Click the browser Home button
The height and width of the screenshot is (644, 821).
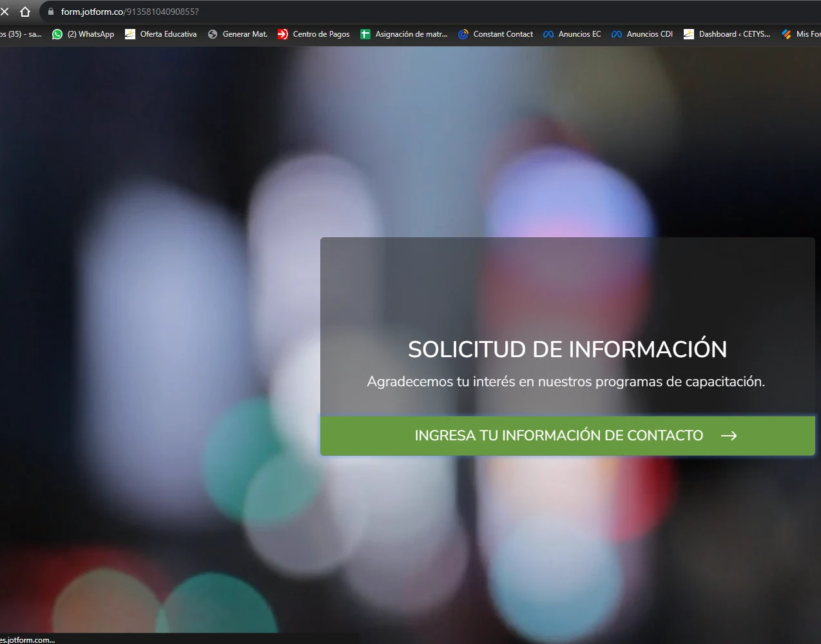click(25, 11)
